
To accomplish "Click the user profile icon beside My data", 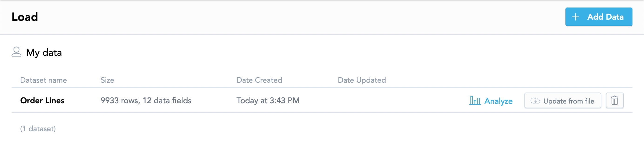I will pyautogui.click(x=16, y=52).
